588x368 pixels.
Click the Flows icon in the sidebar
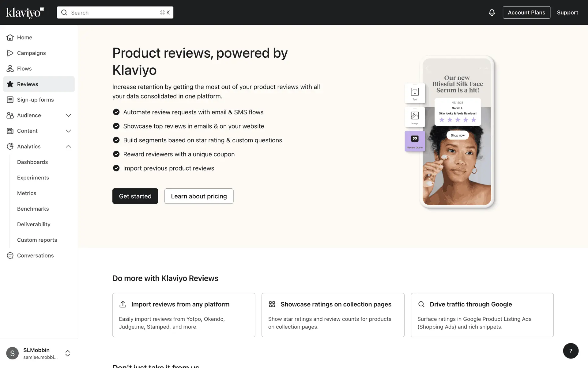tap(10, 69)
